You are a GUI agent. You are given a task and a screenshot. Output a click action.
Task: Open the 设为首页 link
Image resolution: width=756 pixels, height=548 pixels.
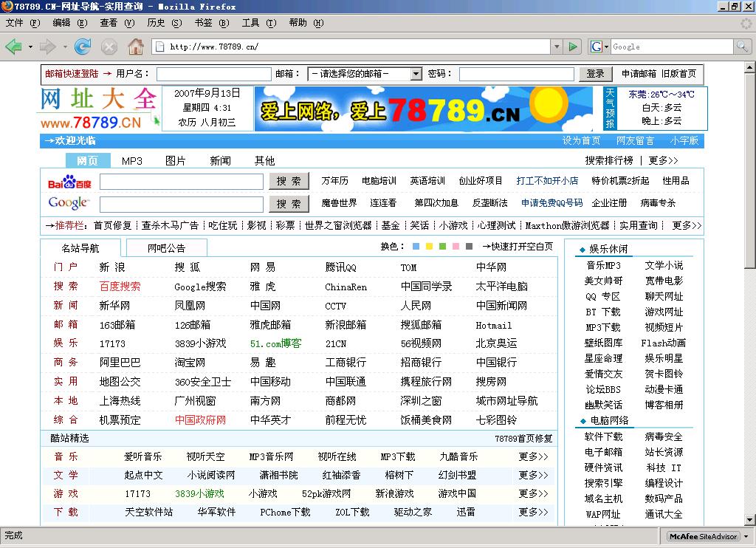pos(581,141)
